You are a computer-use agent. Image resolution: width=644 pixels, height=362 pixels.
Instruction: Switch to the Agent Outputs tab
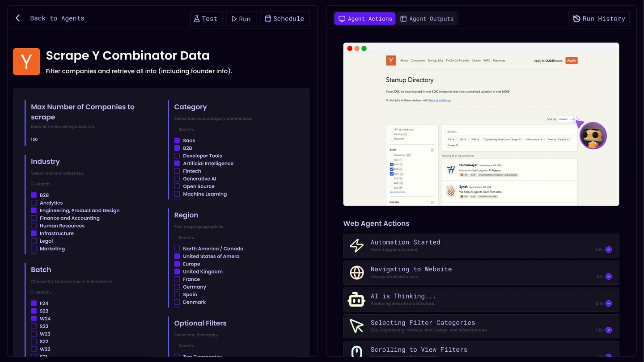pyautogui.click(x=427, y=19)
